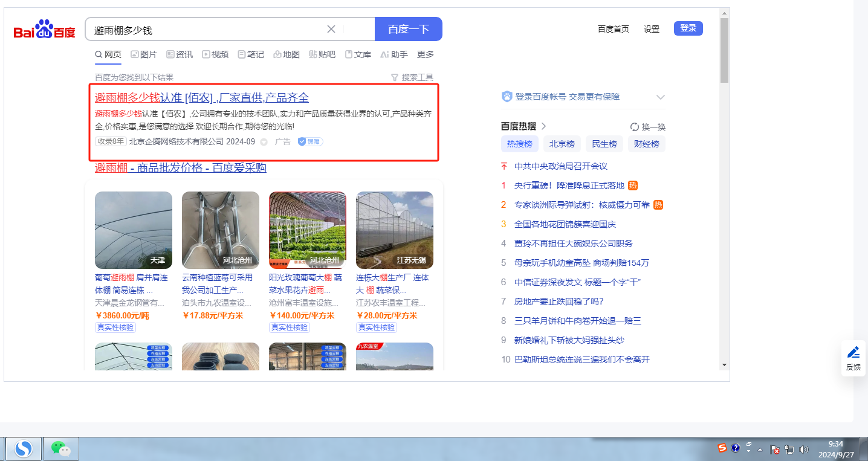Select the 财经榜 hot list tab

pos(647,144)
